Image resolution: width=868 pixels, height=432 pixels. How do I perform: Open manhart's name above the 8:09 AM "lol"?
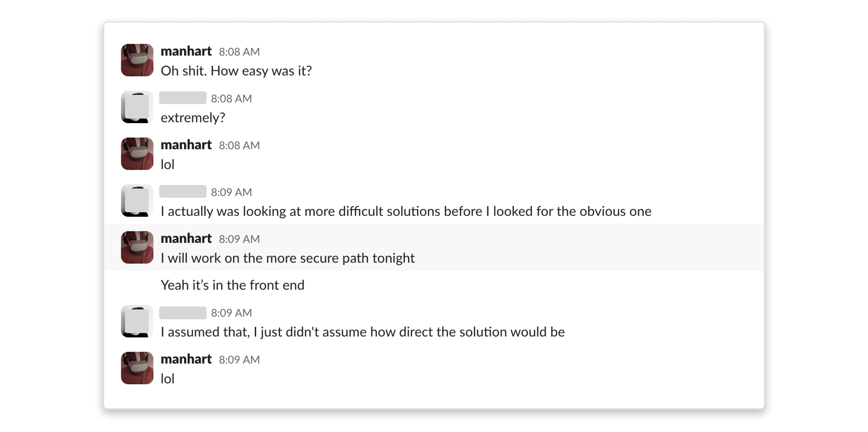[x=186, y=359]
